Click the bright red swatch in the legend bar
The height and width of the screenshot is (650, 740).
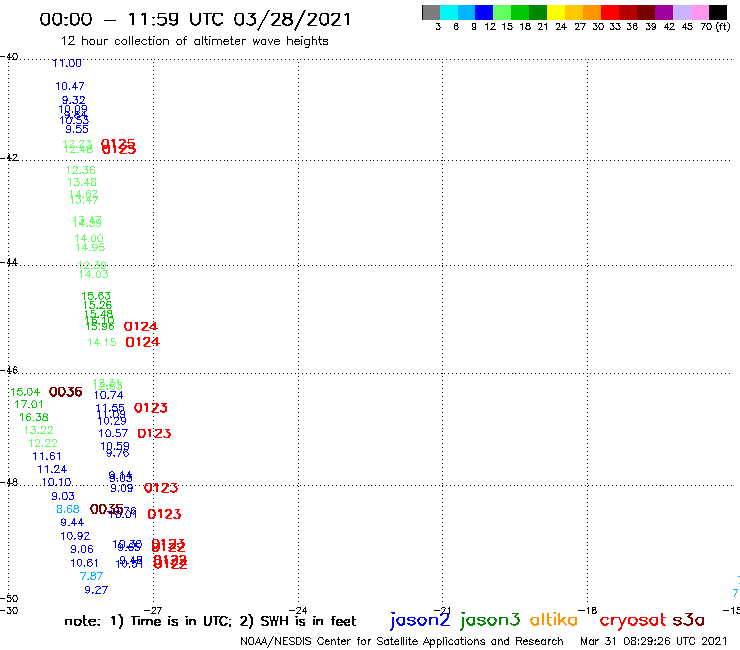610,12
